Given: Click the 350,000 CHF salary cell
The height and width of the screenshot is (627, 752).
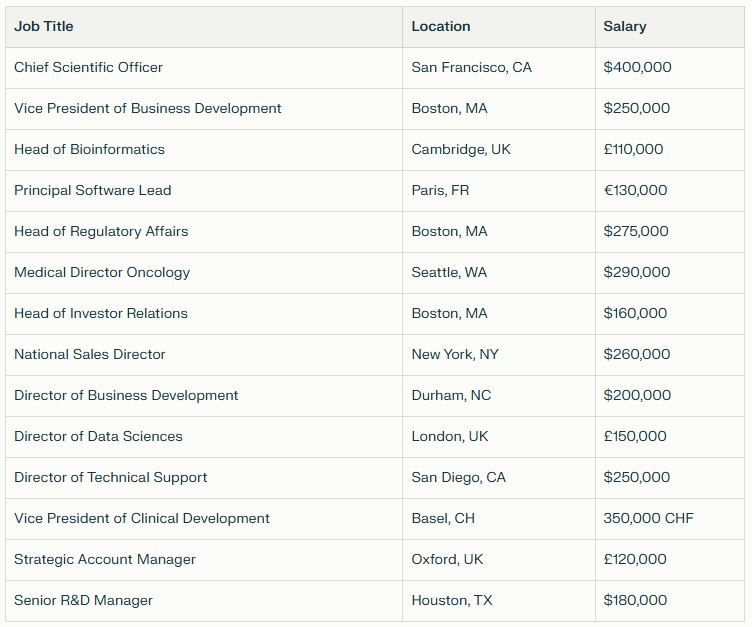Looking at the screenshot, I should pyautogui.click(x=648, y=518).
